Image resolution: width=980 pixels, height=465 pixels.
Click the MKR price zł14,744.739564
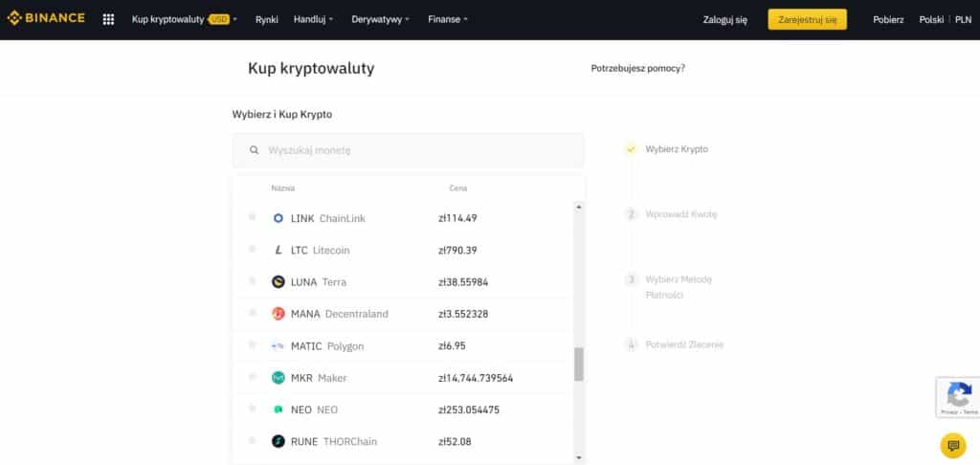pos(477,378)
